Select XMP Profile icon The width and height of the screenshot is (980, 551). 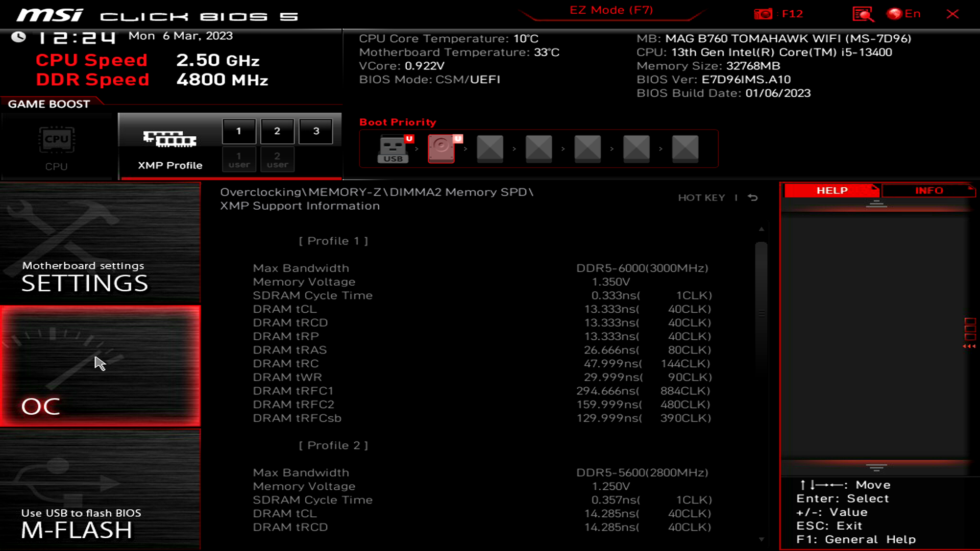(169, 139)
